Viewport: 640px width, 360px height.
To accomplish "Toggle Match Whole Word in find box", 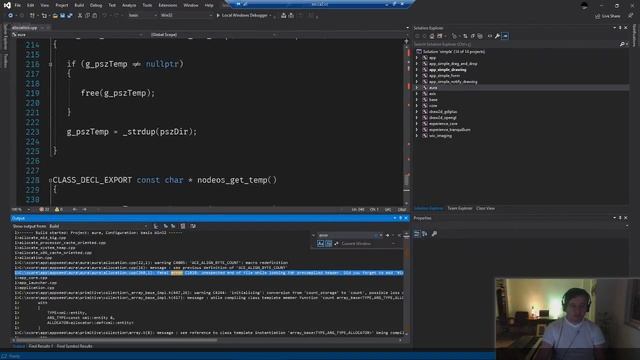I will [x=329, y=244].
